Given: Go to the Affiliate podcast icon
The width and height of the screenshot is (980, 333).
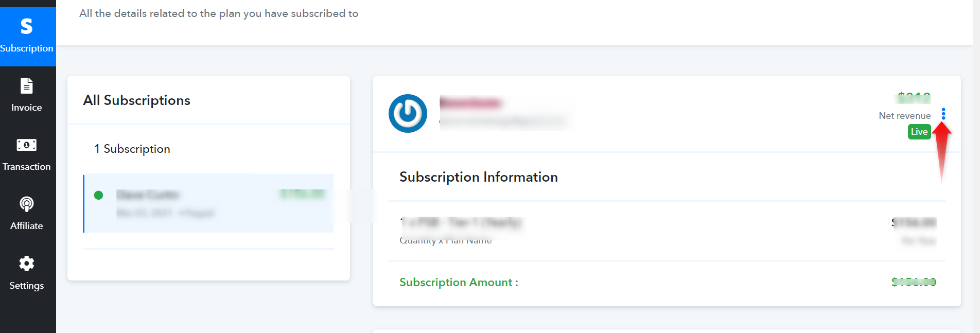Looking at the screenshot, I should tap(27, 204).
